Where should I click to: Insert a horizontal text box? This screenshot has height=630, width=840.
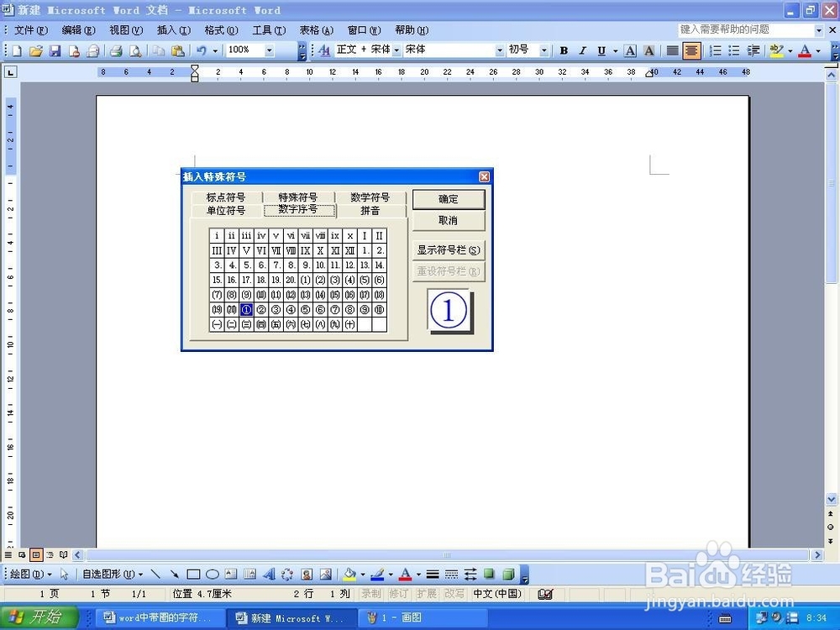[231, 575]
